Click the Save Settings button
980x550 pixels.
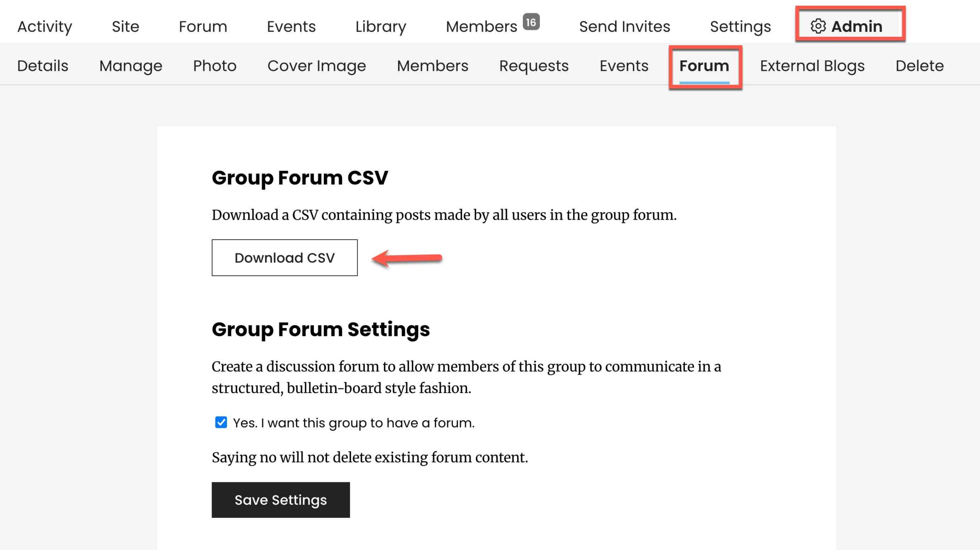281,500
